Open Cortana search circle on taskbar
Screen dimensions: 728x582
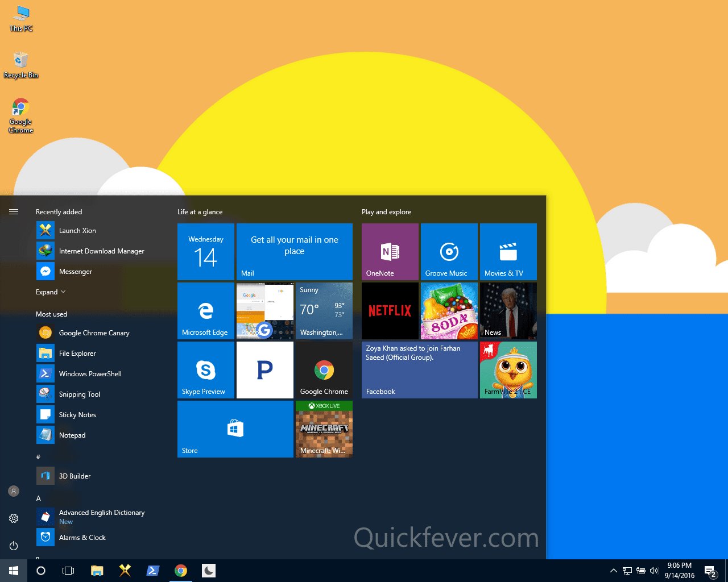pos(41,571)
